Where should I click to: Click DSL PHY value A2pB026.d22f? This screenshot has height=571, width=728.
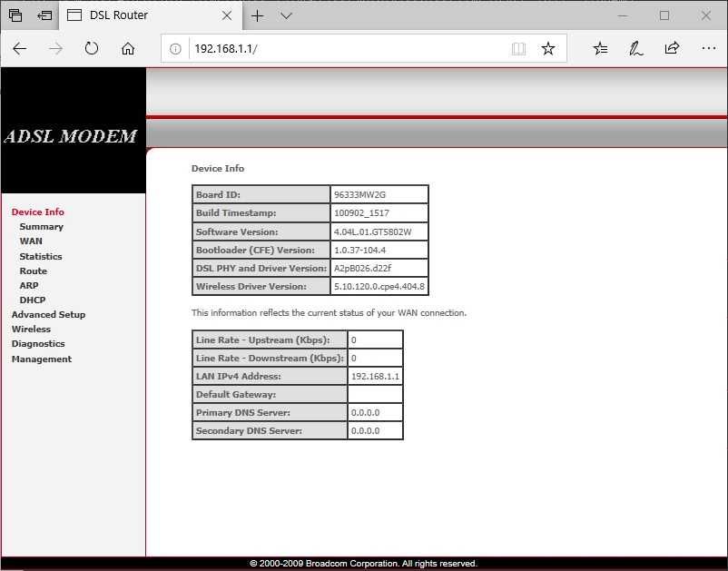pyautogui.click(x=362, y=269)
